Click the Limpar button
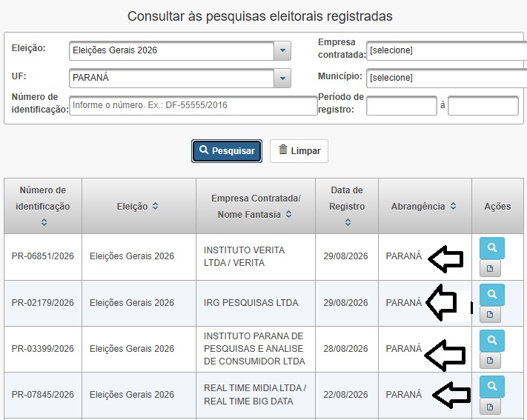 [299, 151]
